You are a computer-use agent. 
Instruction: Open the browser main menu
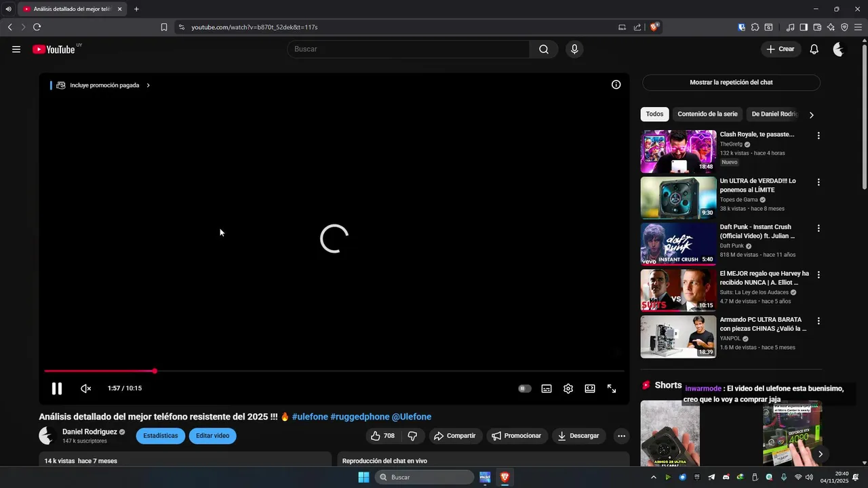click(x=858, y=27)
